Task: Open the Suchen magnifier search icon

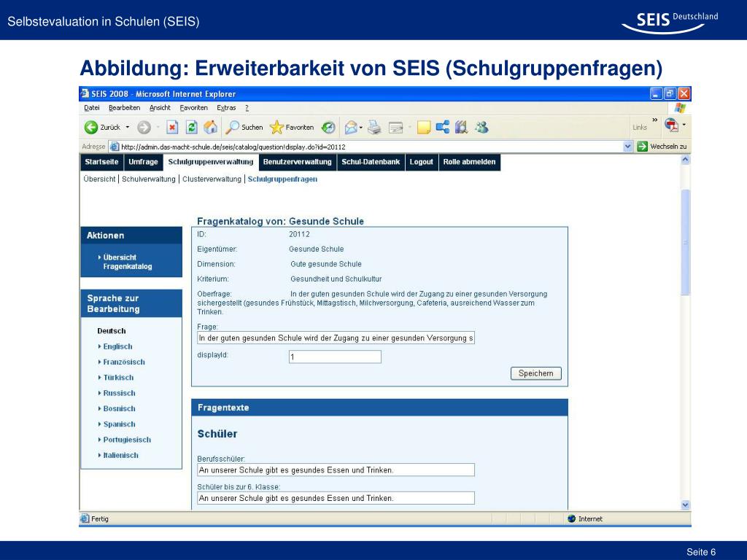Action: click(232, 127)
